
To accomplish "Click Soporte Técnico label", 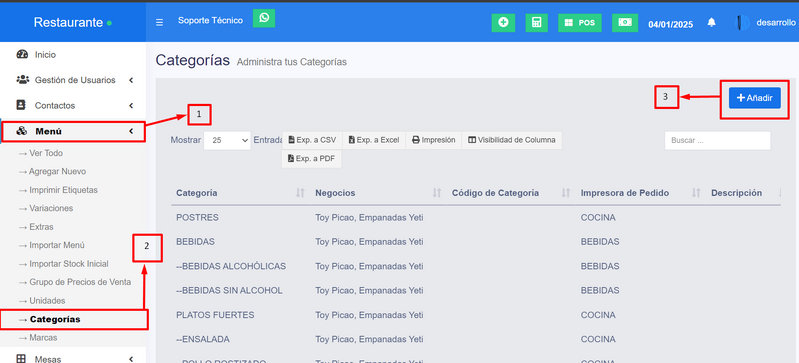I will [210, 21].
